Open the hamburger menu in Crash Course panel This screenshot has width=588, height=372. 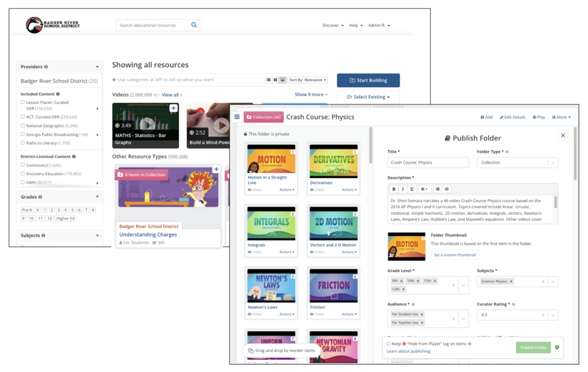pyautogui.click(x=237, y=117)
